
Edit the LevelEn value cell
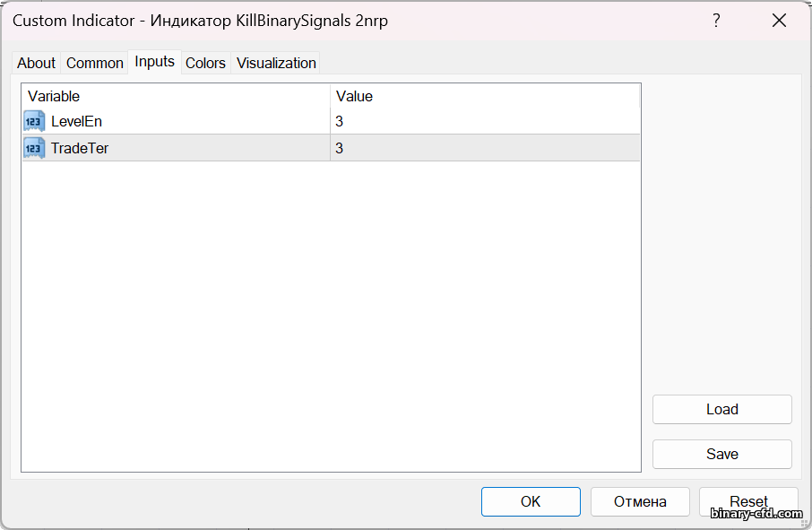point(485,121)
